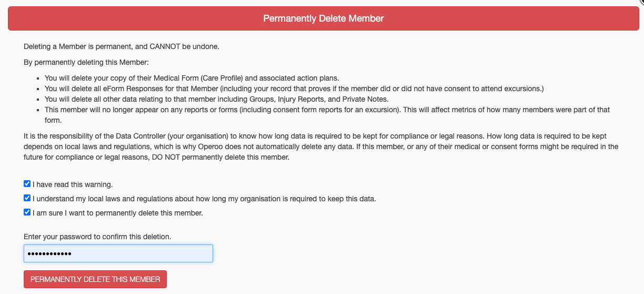Select the 'I understand my local laws' label
The height and width of the screenshot is (294, 644).
204,199
